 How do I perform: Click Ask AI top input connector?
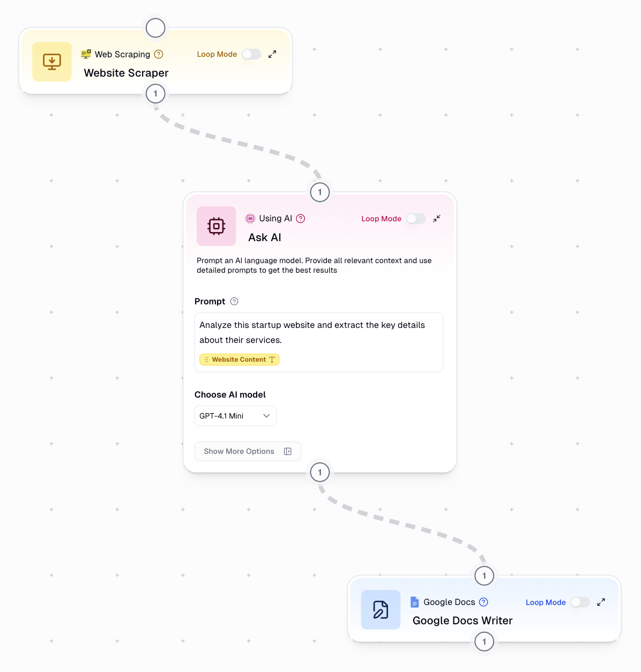(320, 192)
